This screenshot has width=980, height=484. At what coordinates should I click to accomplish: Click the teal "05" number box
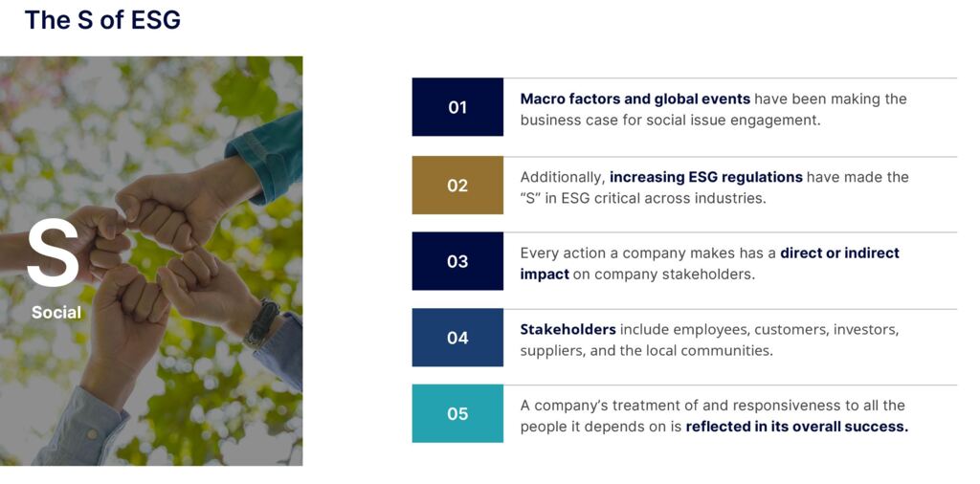tap(457, 414)
